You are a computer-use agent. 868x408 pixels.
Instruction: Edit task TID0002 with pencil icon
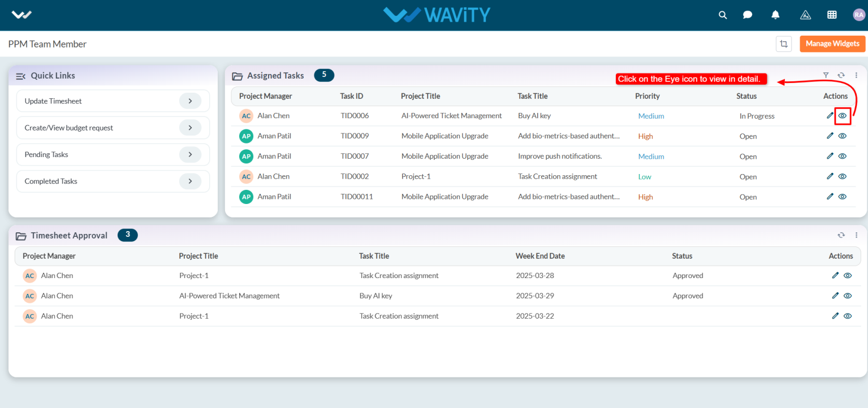830,176
